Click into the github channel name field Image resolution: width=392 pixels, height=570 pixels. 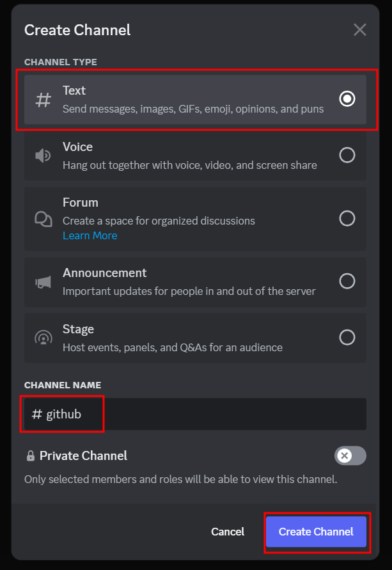[195, 414]
